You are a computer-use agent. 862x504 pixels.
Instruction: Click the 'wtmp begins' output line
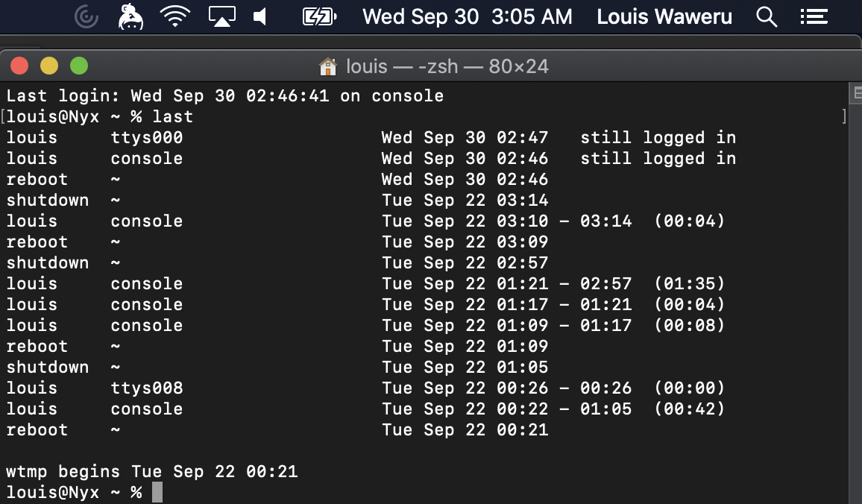pos(151,471)
